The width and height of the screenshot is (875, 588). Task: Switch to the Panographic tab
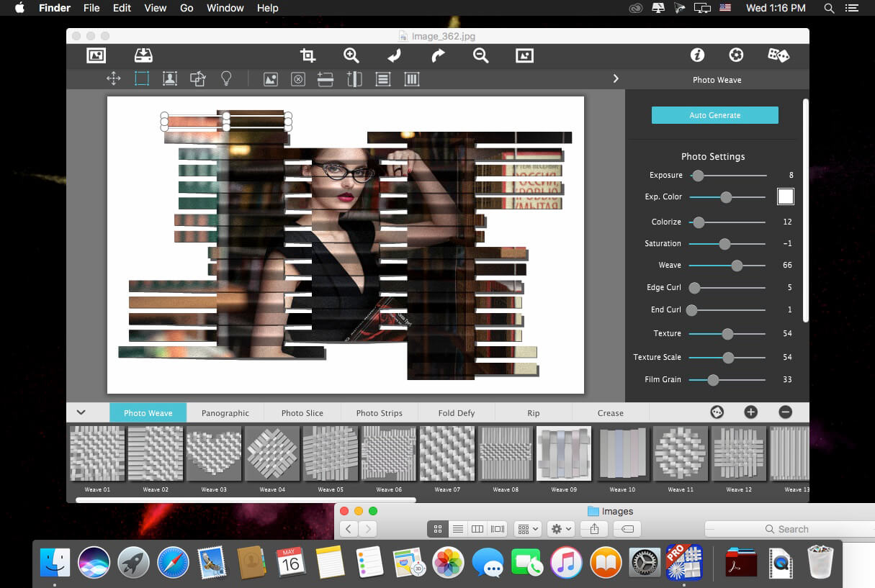coord(225,413)
